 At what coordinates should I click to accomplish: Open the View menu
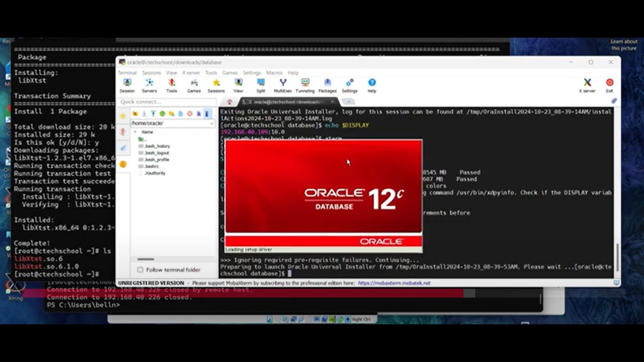(171, 73)
